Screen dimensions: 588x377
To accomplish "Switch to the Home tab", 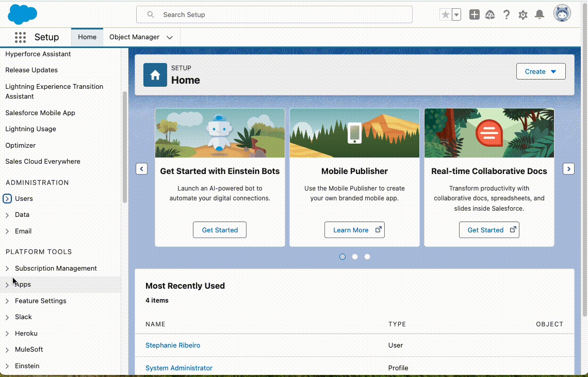I will coord(87,37).
